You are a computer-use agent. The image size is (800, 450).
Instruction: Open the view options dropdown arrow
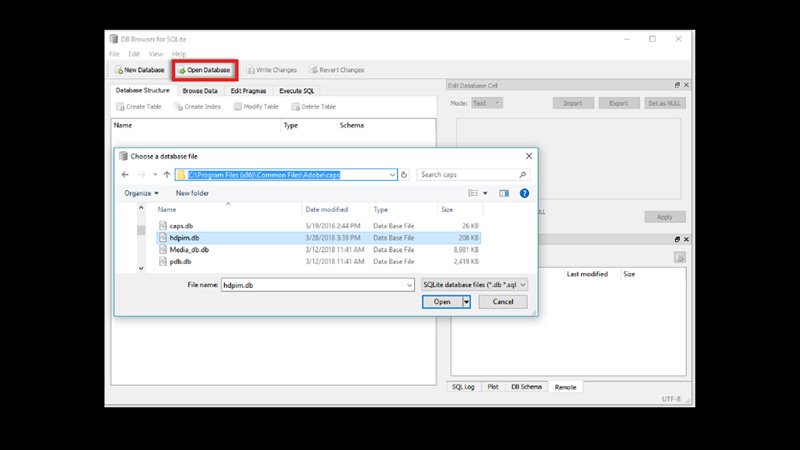point(485,193)
